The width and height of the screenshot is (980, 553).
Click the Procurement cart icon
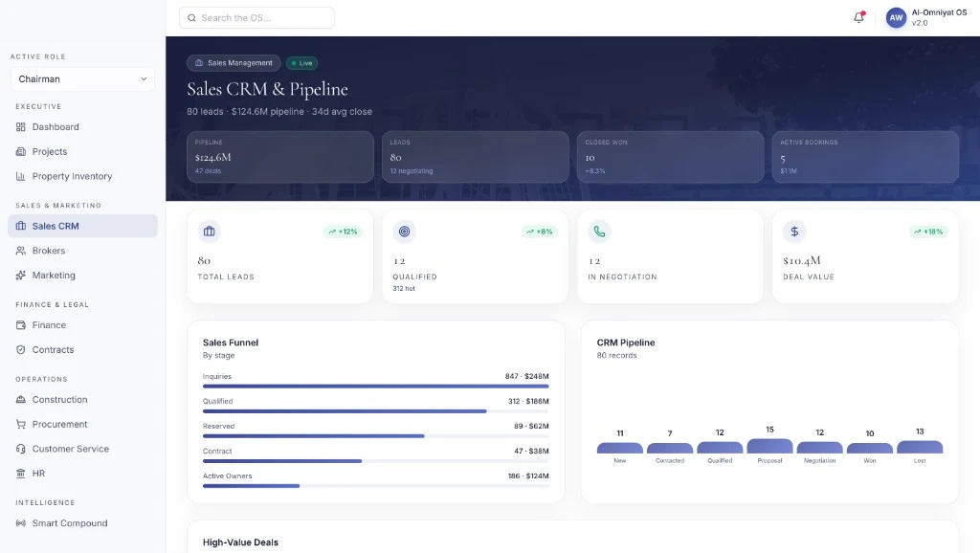click(21, 424)
